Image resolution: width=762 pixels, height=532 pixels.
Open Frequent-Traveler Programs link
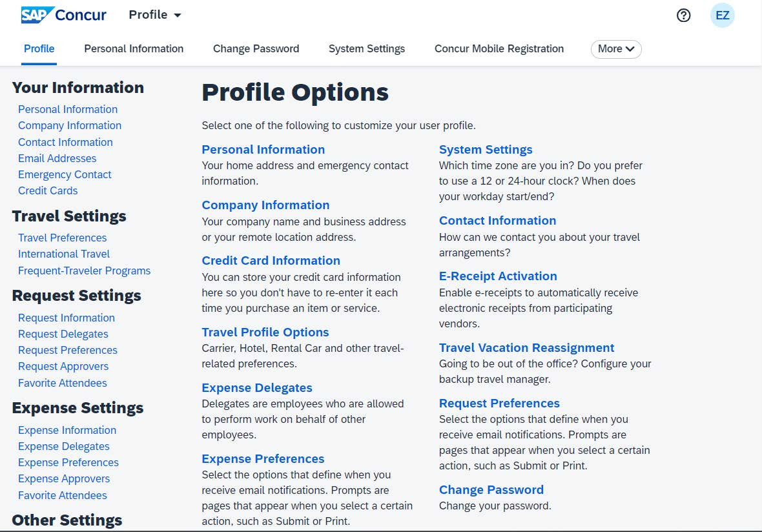pyautogui.click(x=84, y=271)
